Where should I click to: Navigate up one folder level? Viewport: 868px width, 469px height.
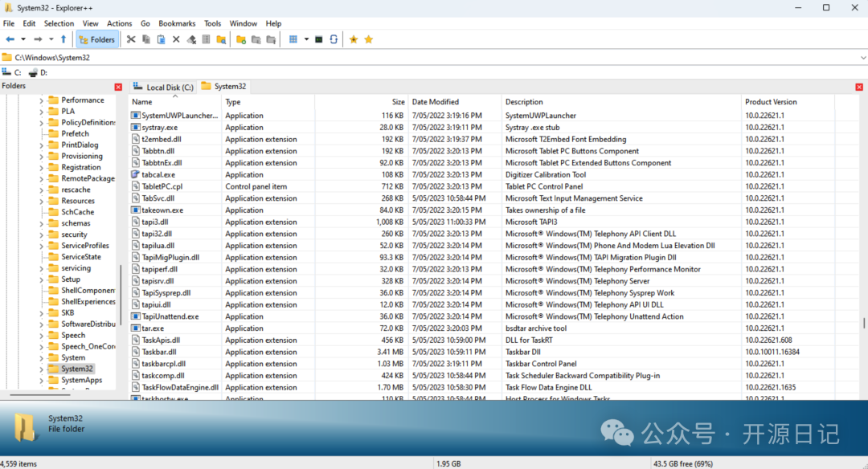pyautogui.click(x=63, y=39)
